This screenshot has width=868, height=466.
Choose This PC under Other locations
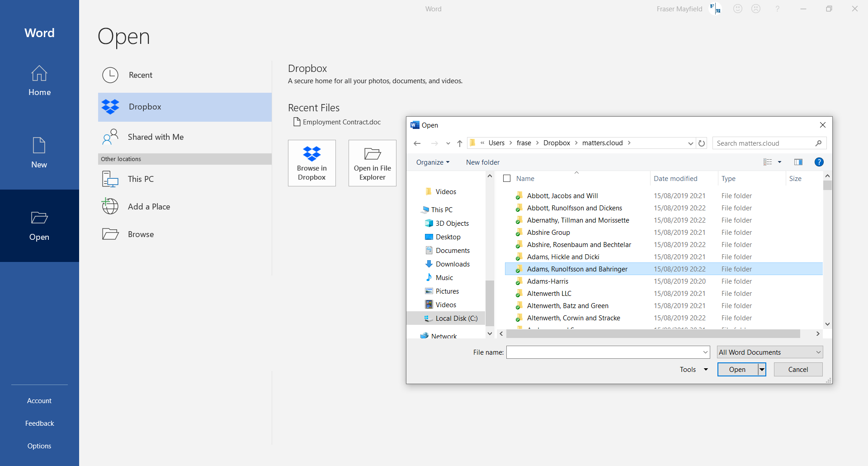pyautogui.click(x=141, y=179)
